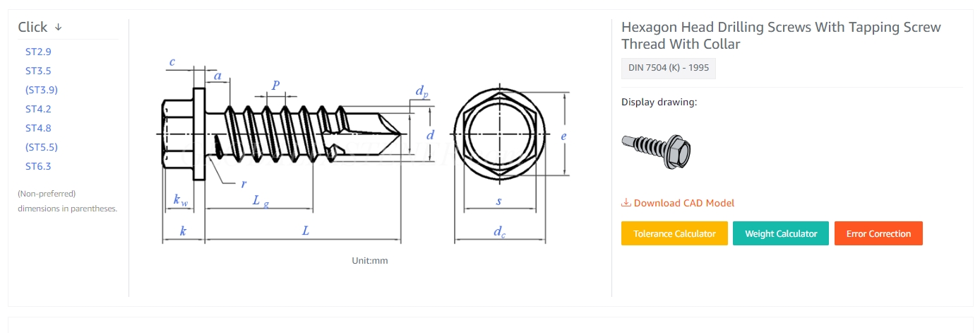Click the Hexagon Head Drilling Screws title

click(x=780, y=35)
